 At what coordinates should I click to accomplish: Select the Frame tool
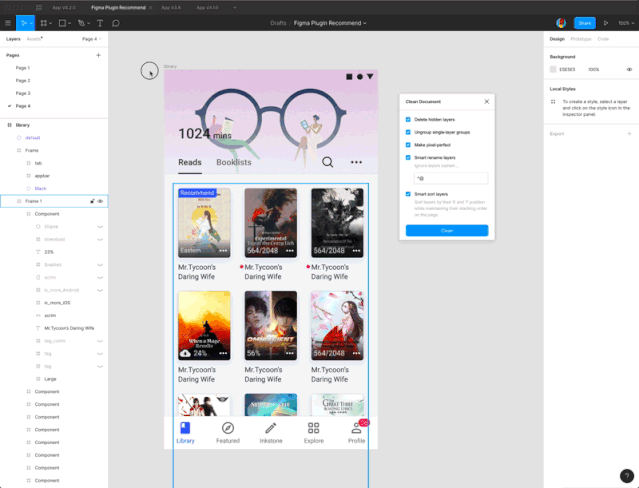click(44, 23)
